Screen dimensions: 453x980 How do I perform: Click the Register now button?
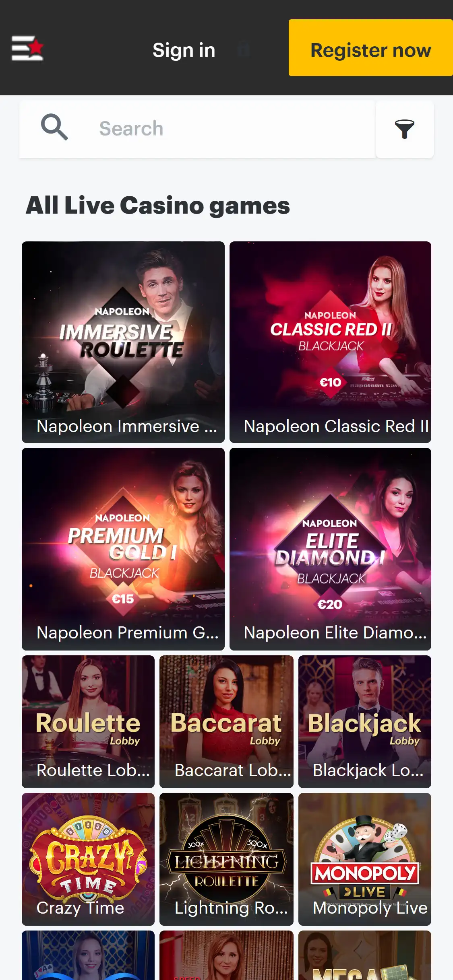coord(371,48)
